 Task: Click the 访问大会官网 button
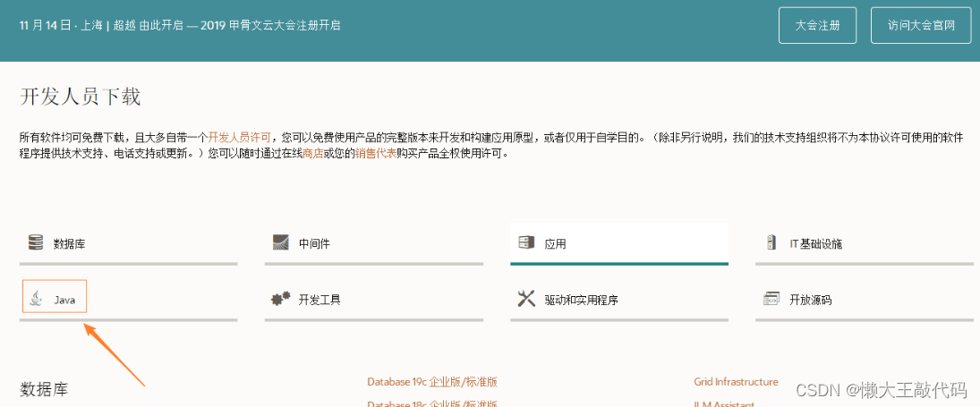click(922, 26)
